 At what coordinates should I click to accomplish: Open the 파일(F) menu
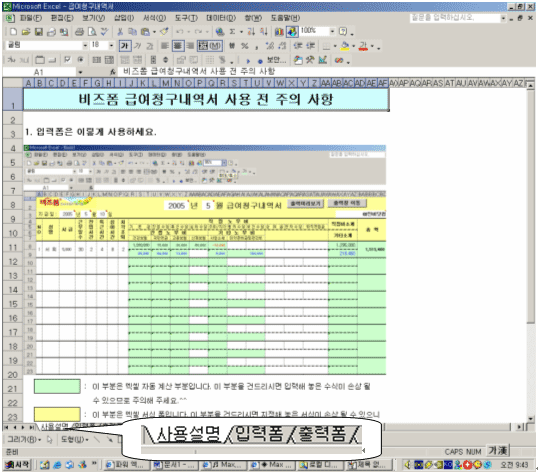pos(31,18)
